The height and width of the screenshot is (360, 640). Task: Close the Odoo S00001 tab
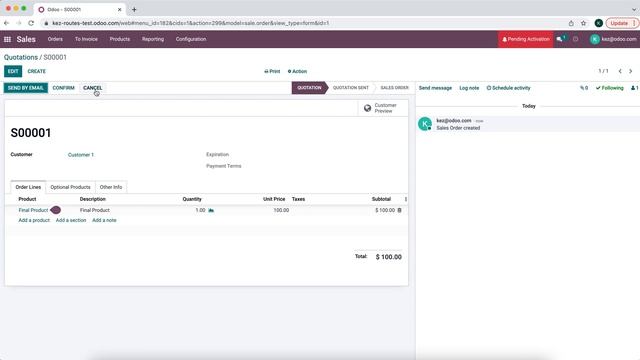[x=120, y=9]
